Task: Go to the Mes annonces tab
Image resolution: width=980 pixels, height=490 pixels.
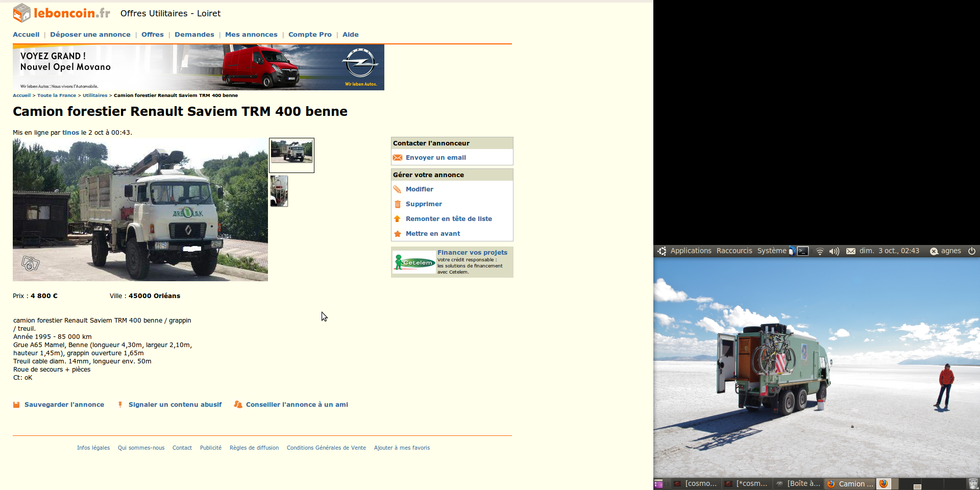Action: pyautogui.click(x=251, y=35)
